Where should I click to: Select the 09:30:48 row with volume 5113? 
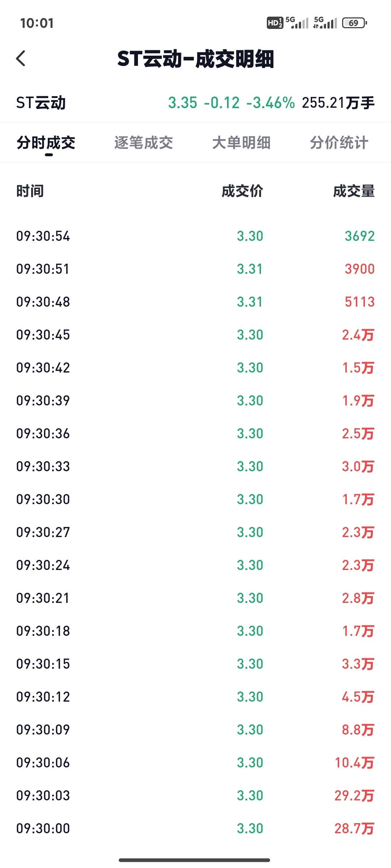click(x=195, y=302)
